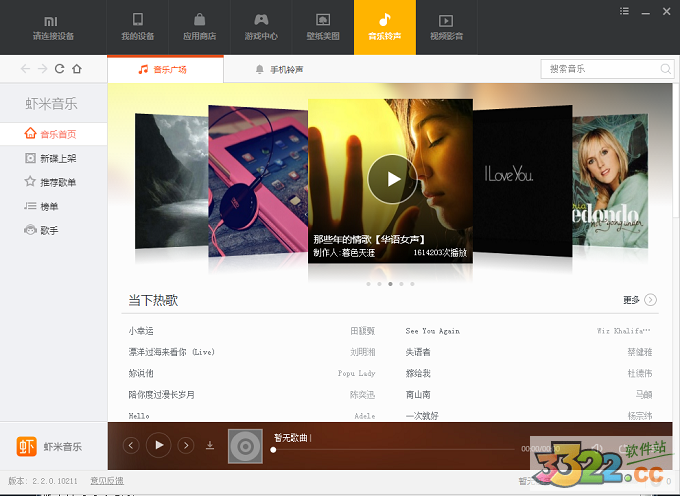The height and width of the screenshot is (496, 680).
Task: Open the 意见反馈 feedback link
Action: [107, 481]
